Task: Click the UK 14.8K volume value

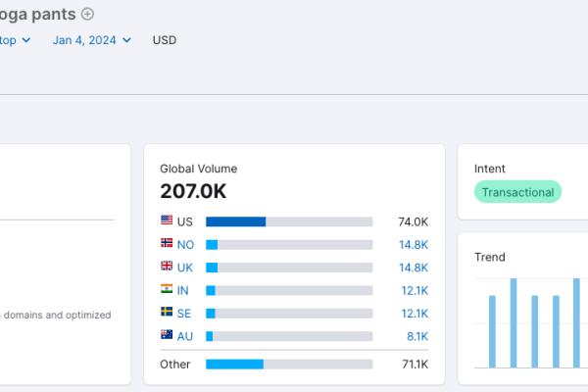Action: tap(414, 268)
